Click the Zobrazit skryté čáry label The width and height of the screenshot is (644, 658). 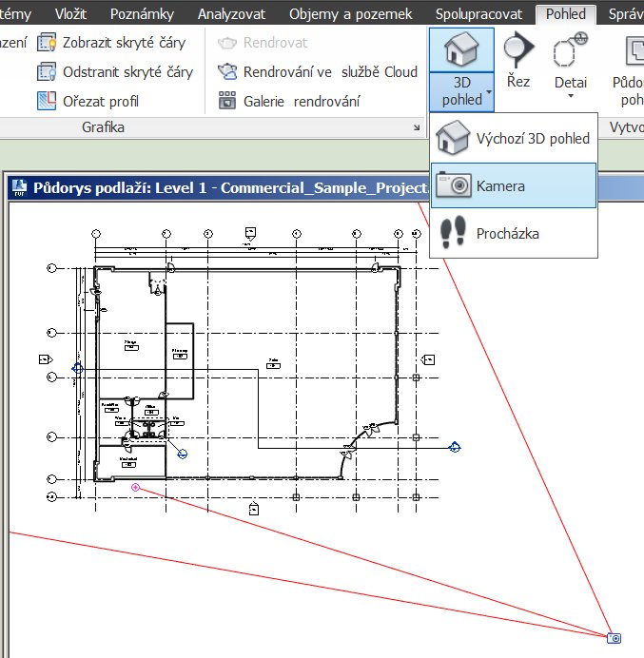point(124,43)
